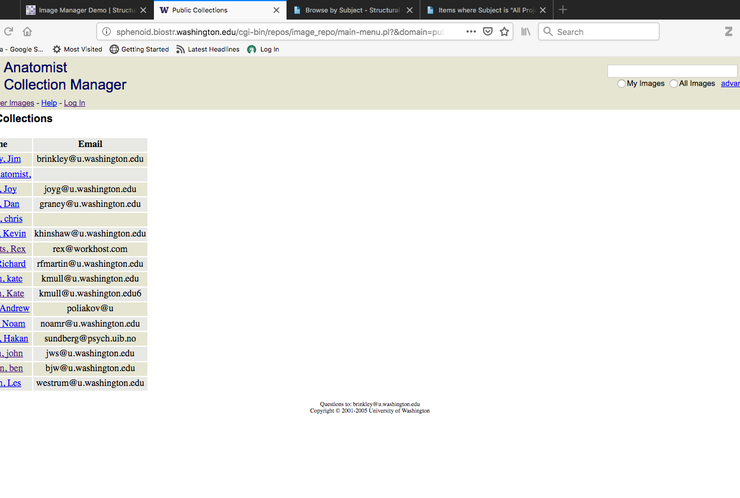Open ben's collection link
The image size is (740, 498).
[x=11, y=368]
